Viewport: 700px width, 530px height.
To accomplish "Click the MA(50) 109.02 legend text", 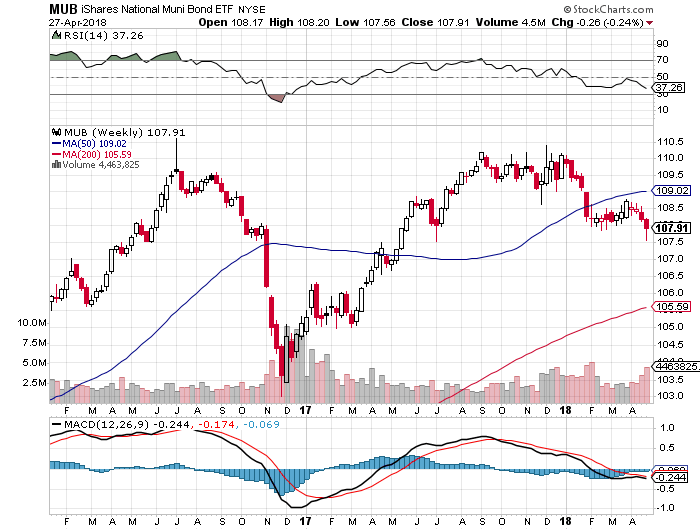I will click(94, 144).
